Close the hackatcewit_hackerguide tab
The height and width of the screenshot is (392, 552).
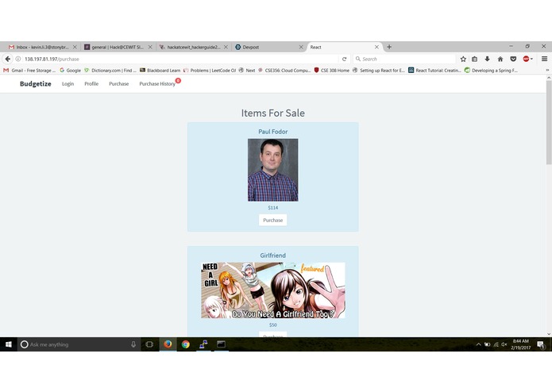pyautogui.click(x=226, y=47)
